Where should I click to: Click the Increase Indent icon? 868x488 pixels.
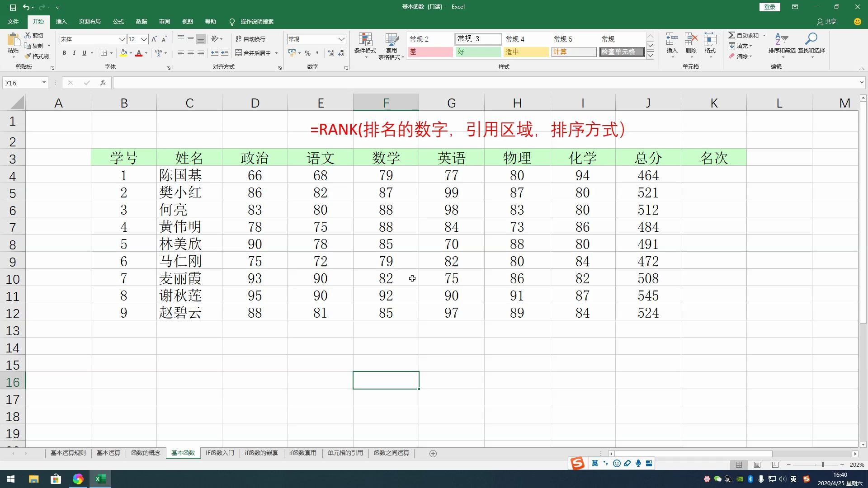tap(225, 53)
